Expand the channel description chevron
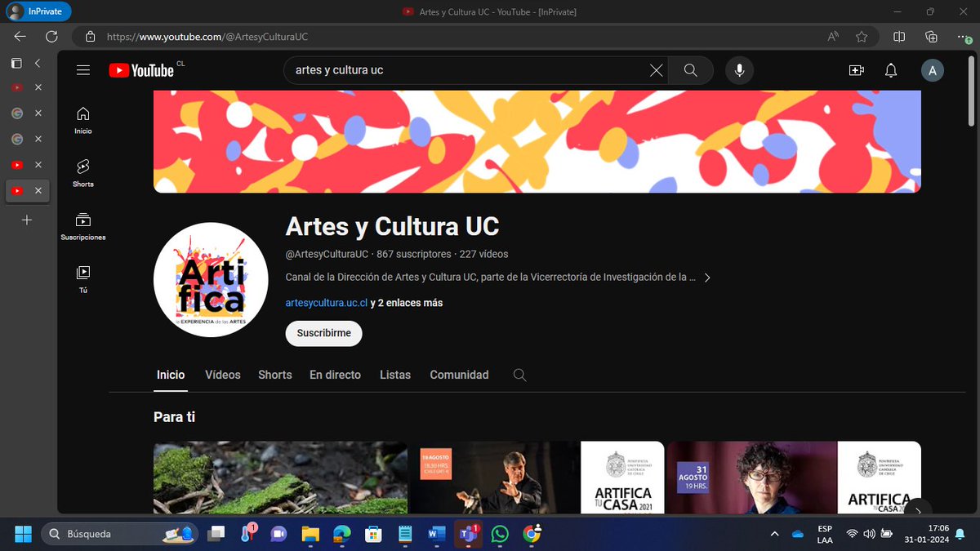980x551 pixels. point(707,278)
